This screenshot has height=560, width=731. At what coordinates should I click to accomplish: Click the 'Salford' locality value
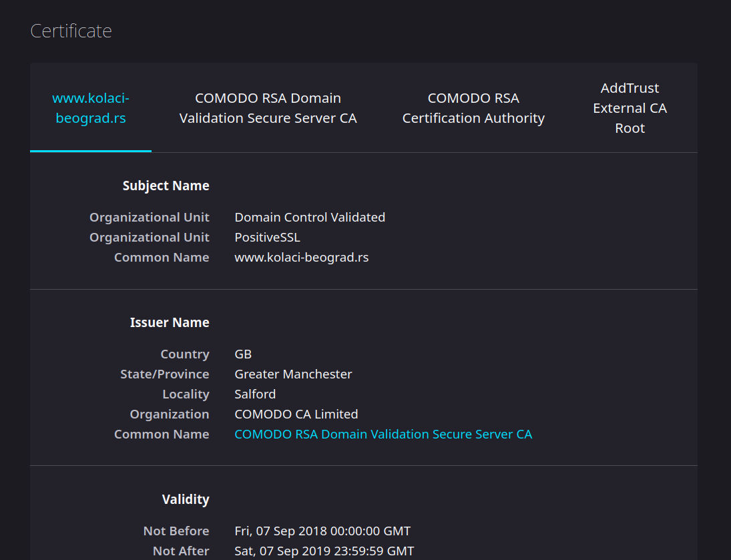tap(255, 394)
